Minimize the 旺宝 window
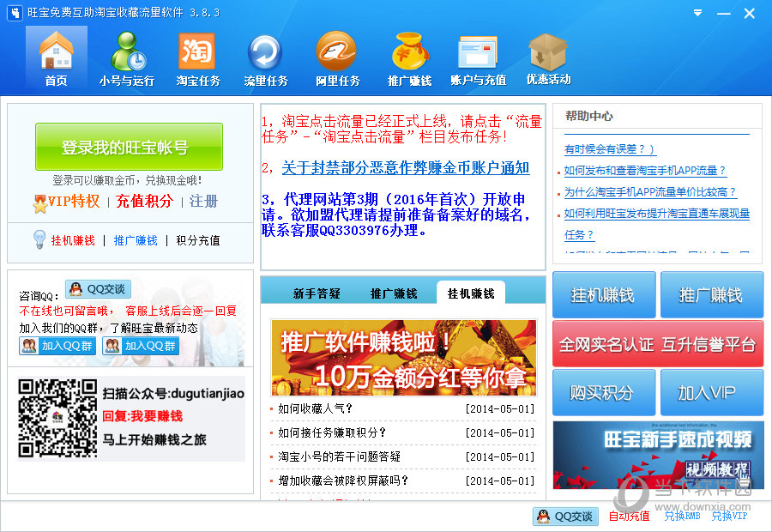Screen dimensions: 772x532 (x=724, y=14)
